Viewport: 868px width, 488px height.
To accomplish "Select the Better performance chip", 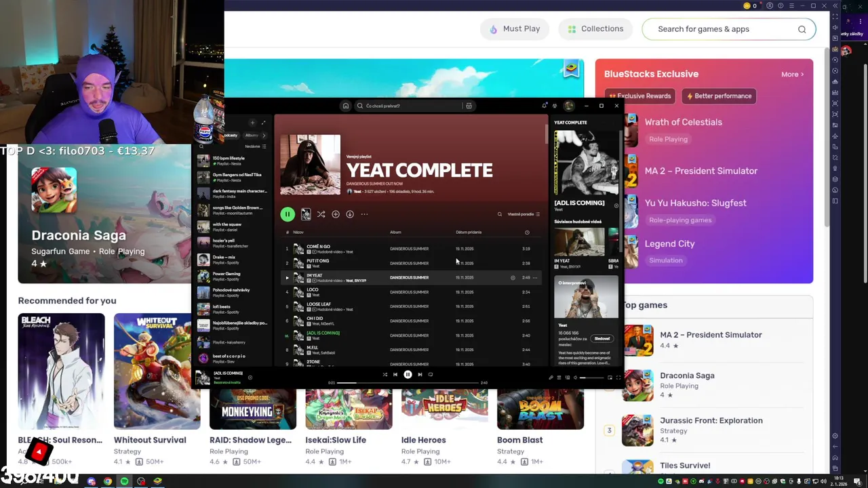I will (x=719, y=96).
